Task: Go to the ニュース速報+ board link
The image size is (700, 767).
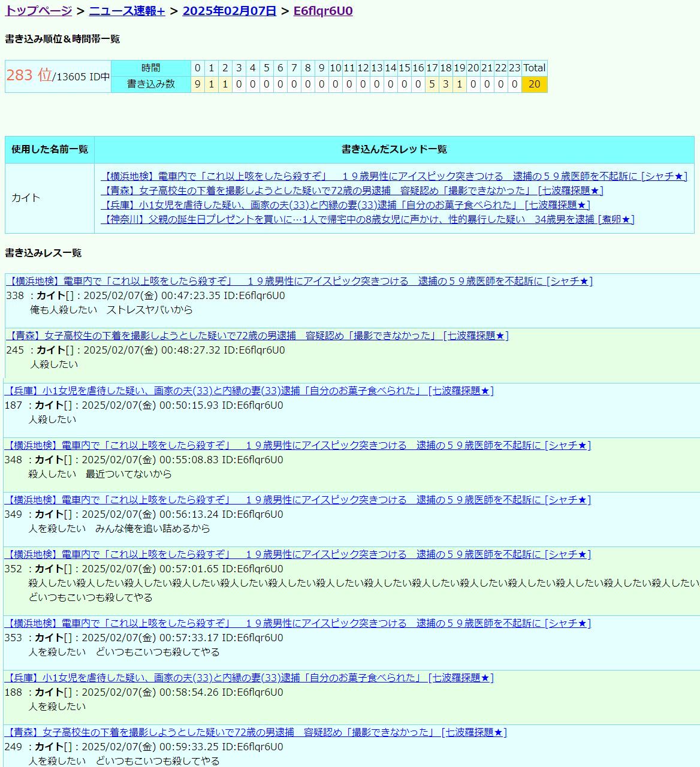Action: [126, 11]
